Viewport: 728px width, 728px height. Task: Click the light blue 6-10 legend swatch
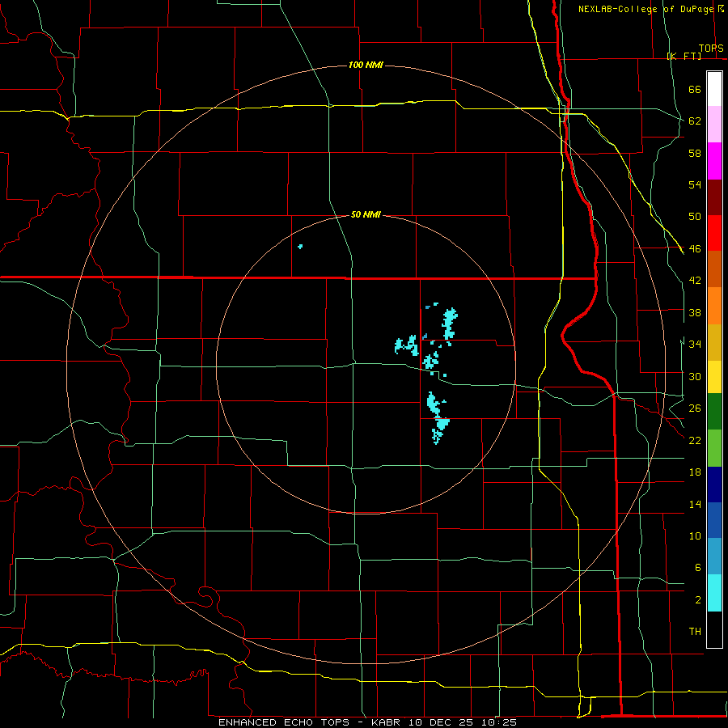click(714, 557)
